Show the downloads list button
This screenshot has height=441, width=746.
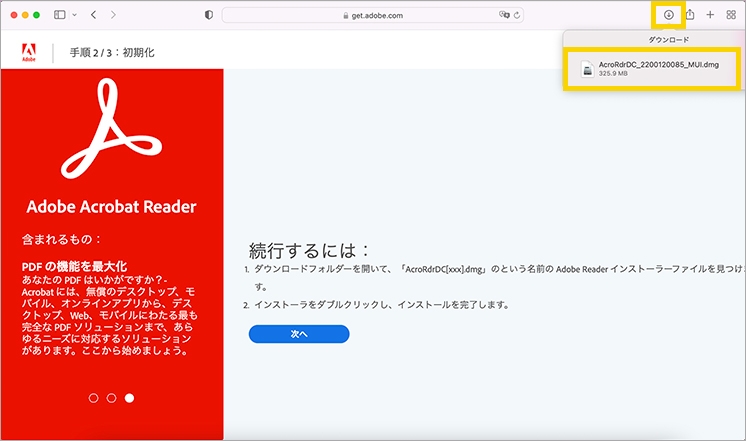(668, 15)
